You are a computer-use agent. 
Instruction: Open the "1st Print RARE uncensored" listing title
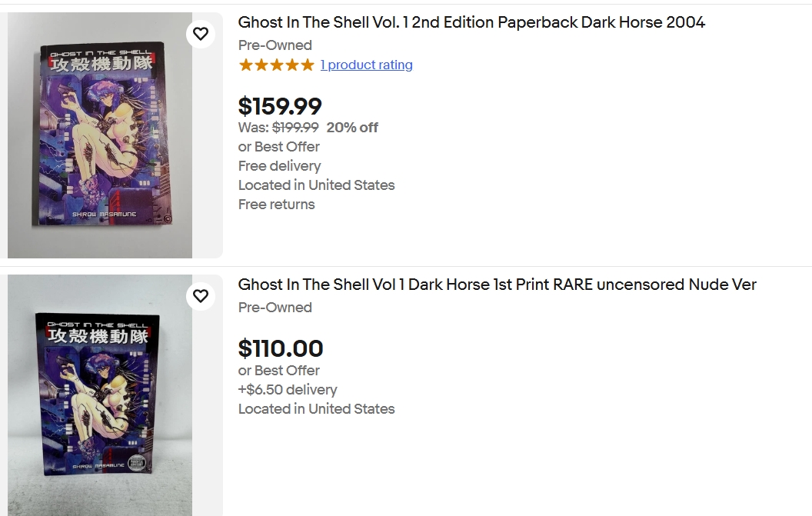click(497, 285)
